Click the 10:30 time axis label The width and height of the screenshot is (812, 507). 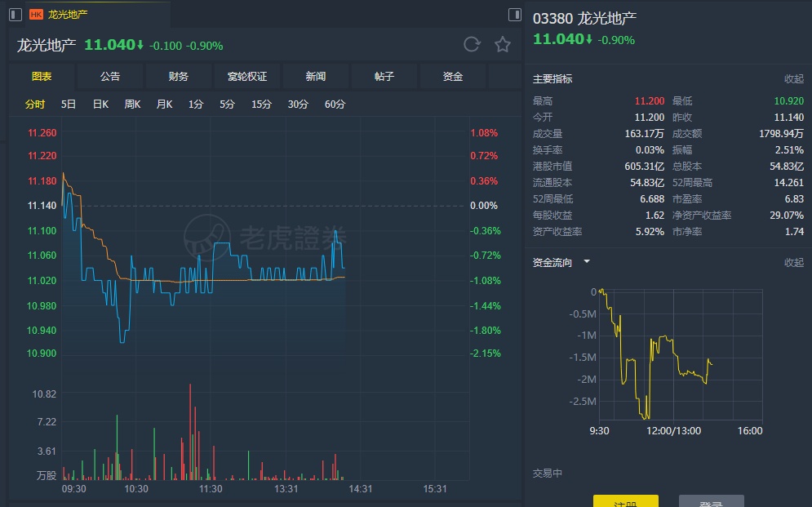[x=136, y=489]
